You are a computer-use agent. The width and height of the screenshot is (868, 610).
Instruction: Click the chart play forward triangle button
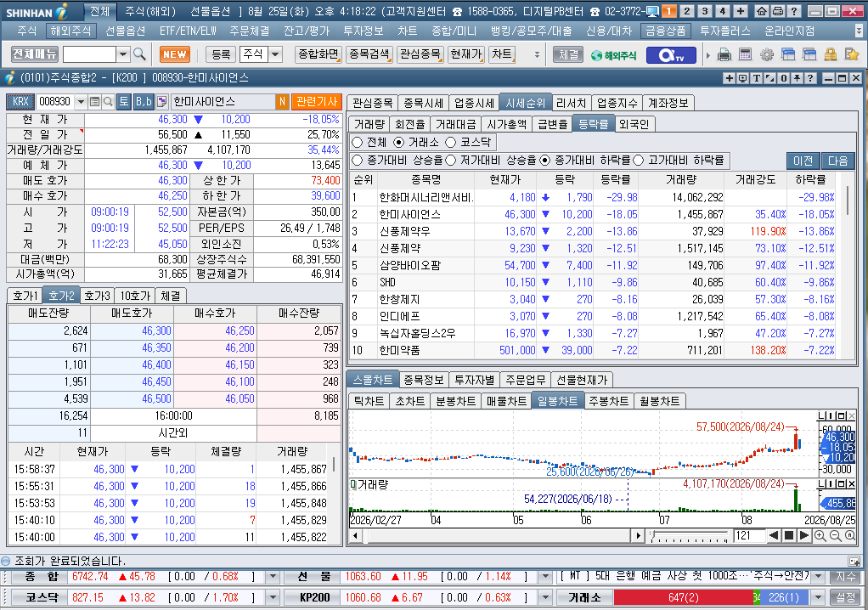pos(805,535)
